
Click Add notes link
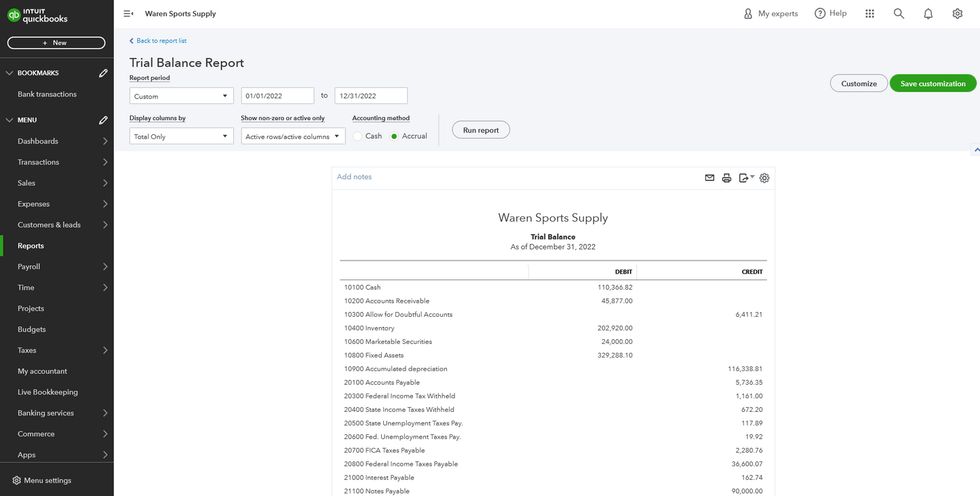coord(354,177)
